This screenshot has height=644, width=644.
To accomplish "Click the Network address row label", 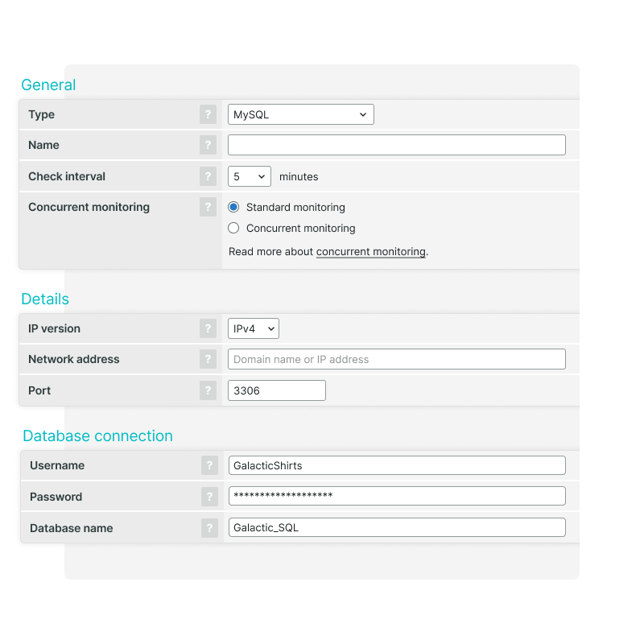I will point(74,359).
